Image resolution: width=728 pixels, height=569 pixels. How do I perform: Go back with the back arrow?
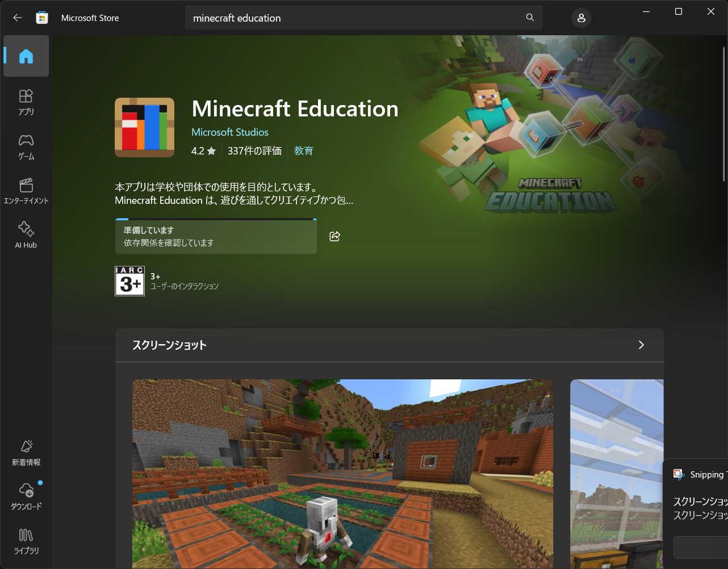coord(17,18)
